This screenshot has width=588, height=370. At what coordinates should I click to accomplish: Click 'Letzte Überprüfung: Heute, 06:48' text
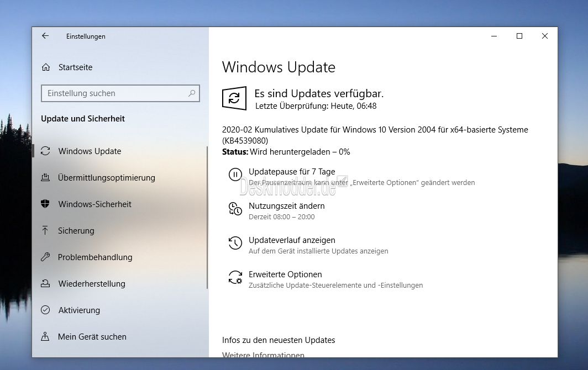click(316, 106)
